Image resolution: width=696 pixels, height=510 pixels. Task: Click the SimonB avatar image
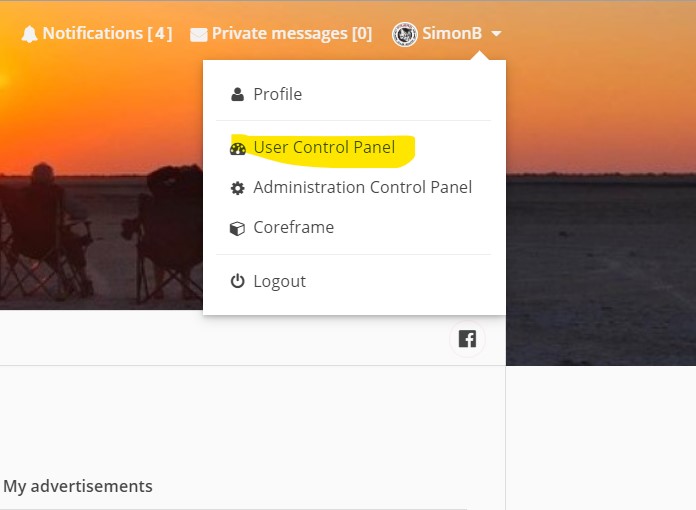[405, 34]
